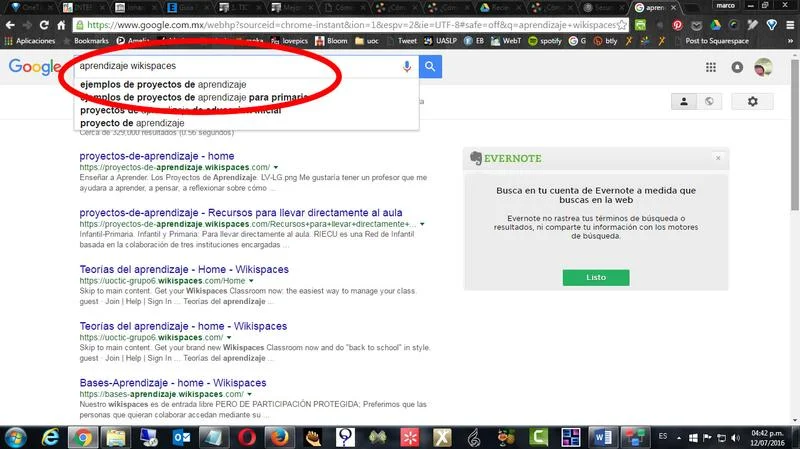
Task: Open 'Bases-Aprendizaje - home - Wikispaces' result
Action: coord(172,383)
